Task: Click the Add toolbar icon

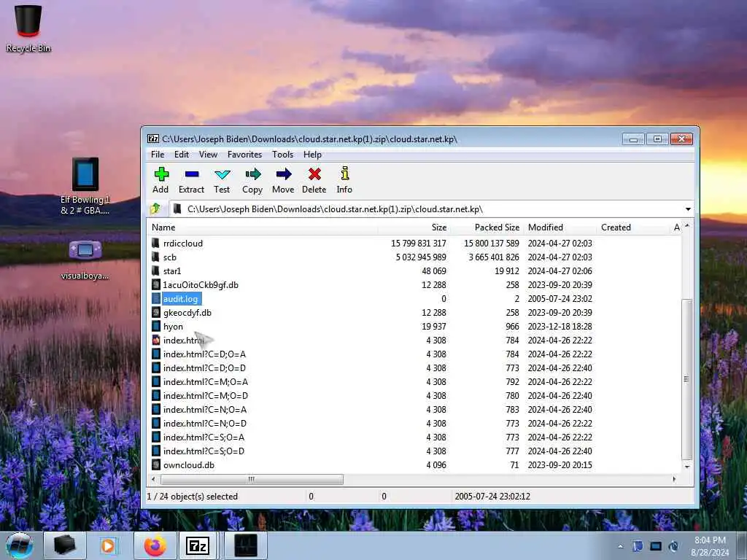Action: pyautogui.click(x=161, y=174)
